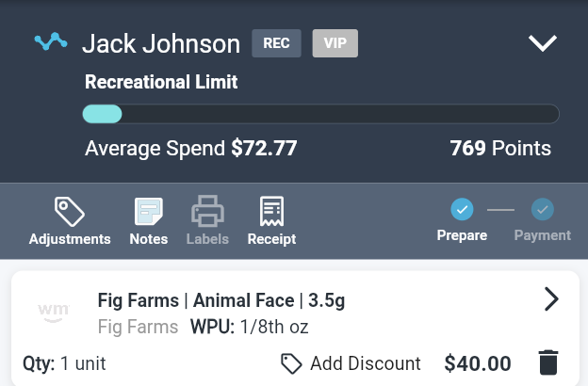
Task: Click the 769 Points loyalty balance
Action: point(500,148)
